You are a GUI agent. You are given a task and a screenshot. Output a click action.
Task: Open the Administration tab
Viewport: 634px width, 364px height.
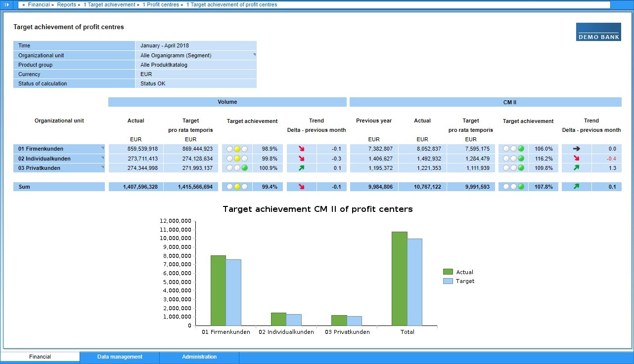click(x=199, y=357)
